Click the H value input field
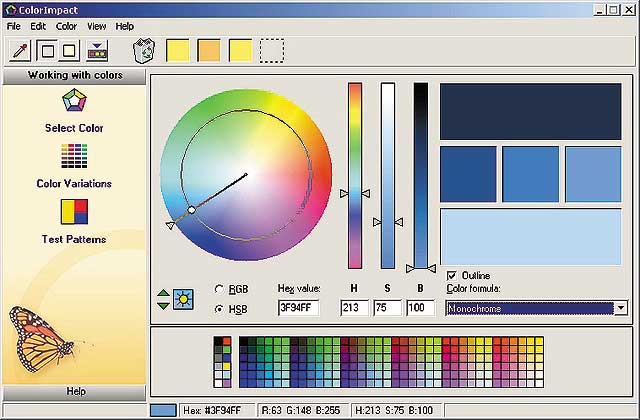 (x=354, y=308)
